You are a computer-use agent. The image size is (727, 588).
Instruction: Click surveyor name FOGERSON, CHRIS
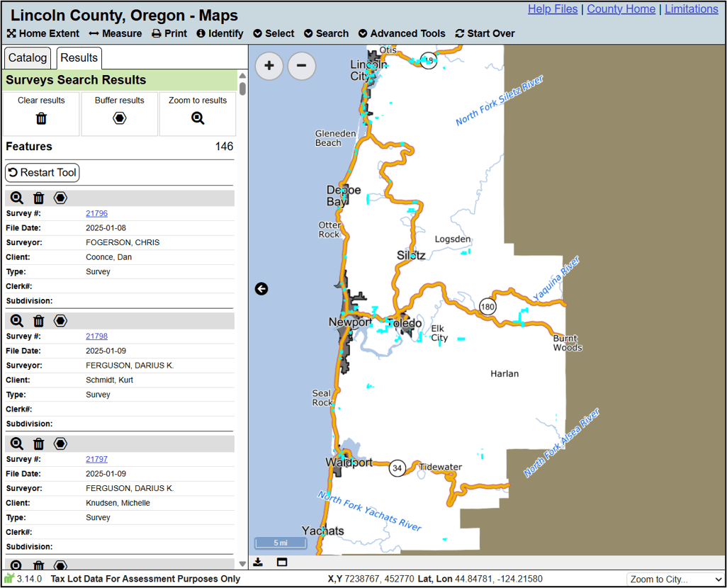[x=123, y=242]
